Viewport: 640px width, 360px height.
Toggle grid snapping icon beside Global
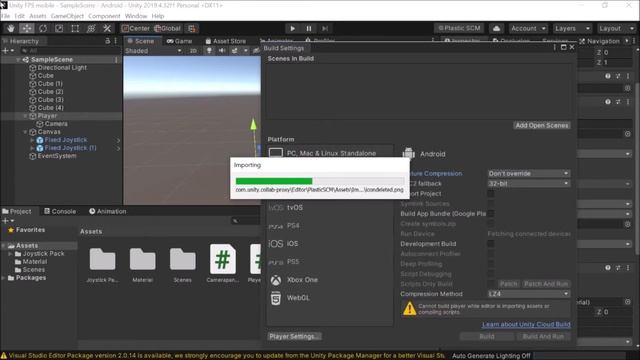[191, 28]
